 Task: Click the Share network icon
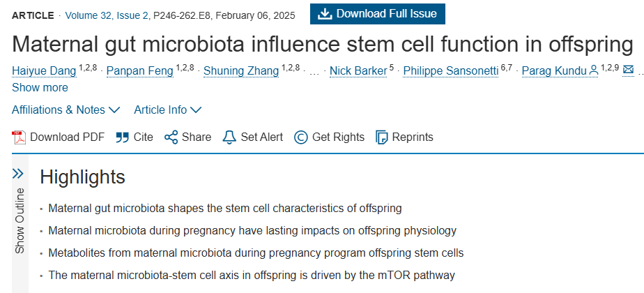(x=171, y=137)
